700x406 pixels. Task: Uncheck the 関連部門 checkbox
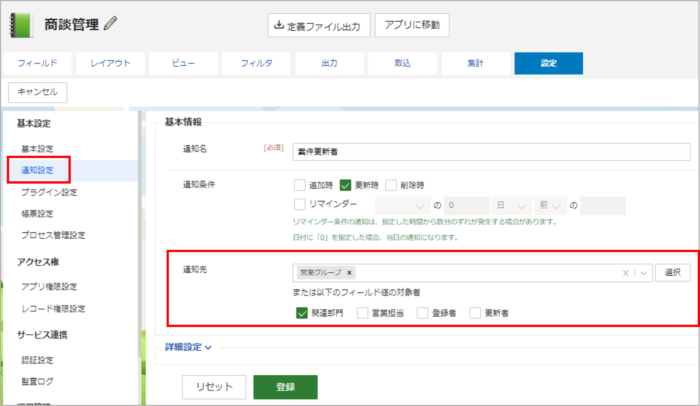302,313
